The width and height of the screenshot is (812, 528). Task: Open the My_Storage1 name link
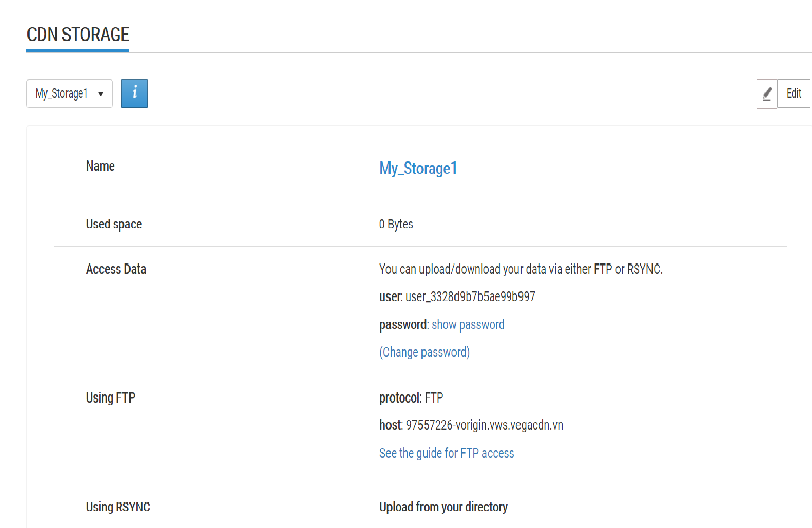pyautogui.click(x=418, y=168)
